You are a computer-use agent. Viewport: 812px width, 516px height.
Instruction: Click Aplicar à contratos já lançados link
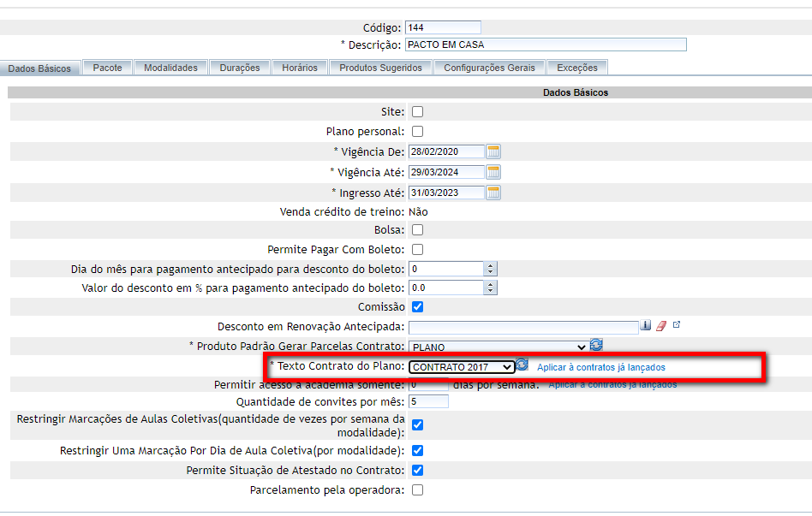[x=600, y=367]
